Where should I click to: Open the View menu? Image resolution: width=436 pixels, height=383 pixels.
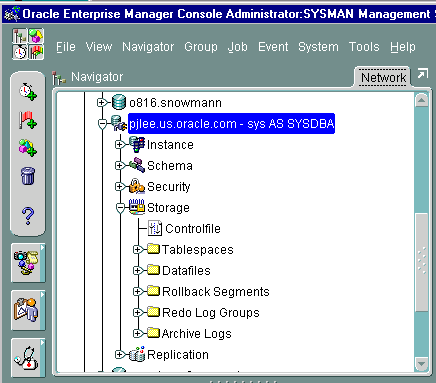pyautogui.click(x=99, y=47)
